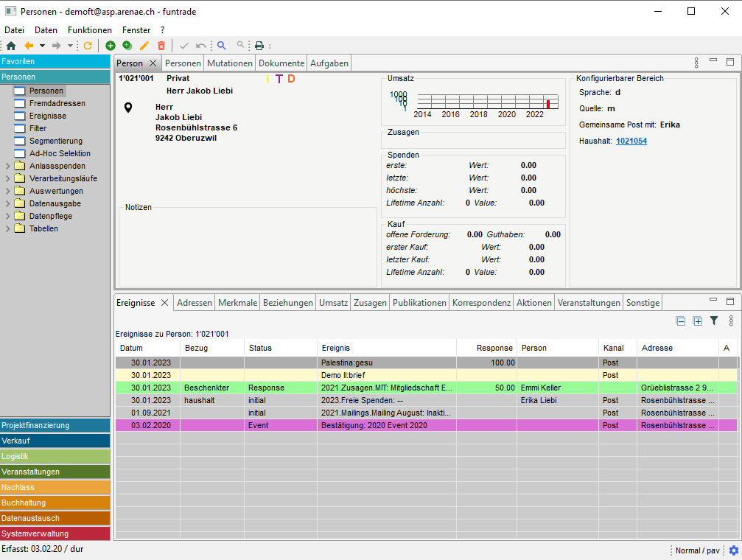Click the filter funnel icon in Ereignisse
742x560 pixels.
tap(713, 321)
